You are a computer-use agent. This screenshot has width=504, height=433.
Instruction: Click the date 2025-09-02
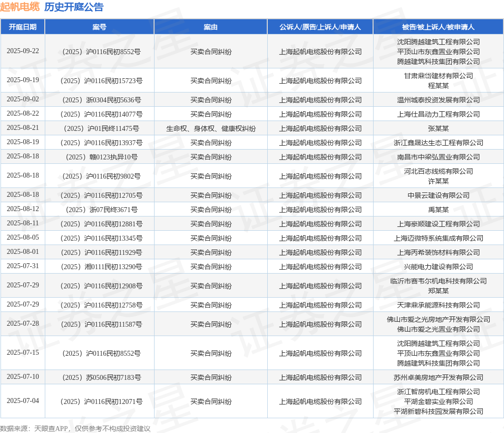tap(23, 99)
